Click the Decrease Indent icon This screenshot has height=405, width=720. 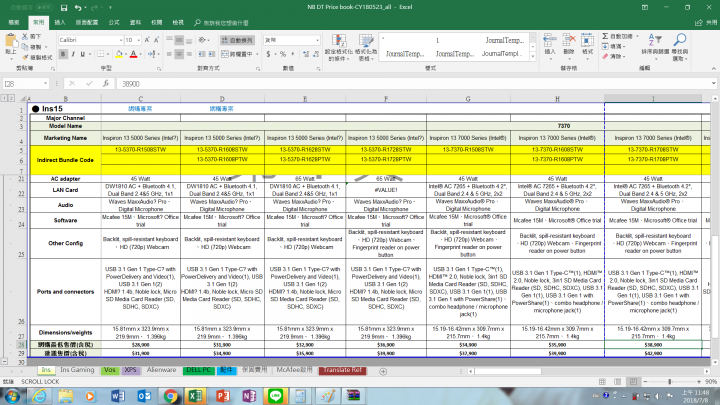[x=202, y=54]
